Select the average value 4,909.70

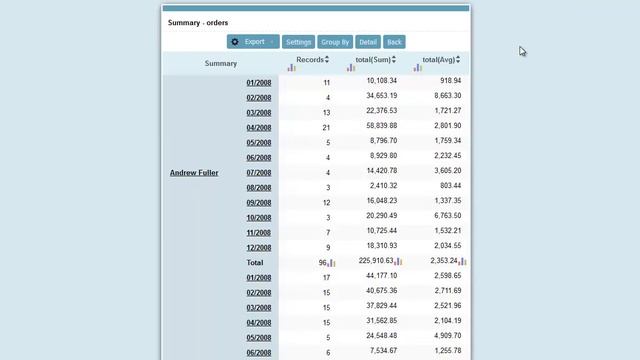click(x=448, y=336)
